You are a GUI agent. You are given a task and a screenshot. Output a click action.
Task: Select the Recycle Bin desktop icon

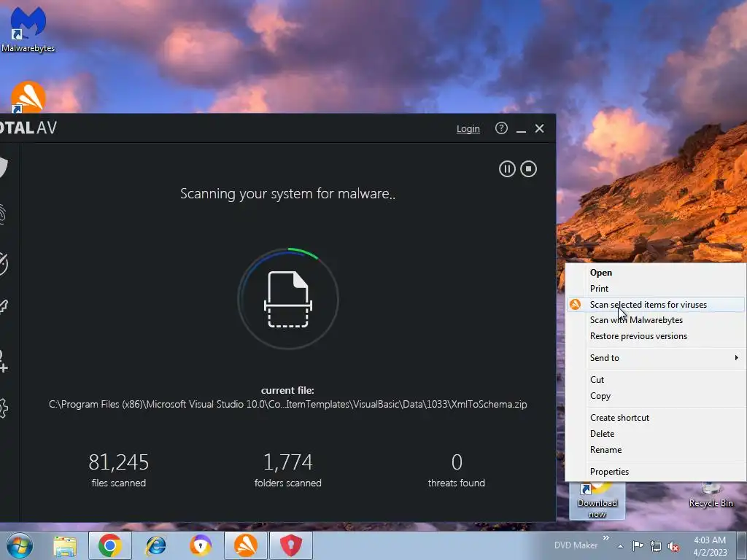coord(711,495)
